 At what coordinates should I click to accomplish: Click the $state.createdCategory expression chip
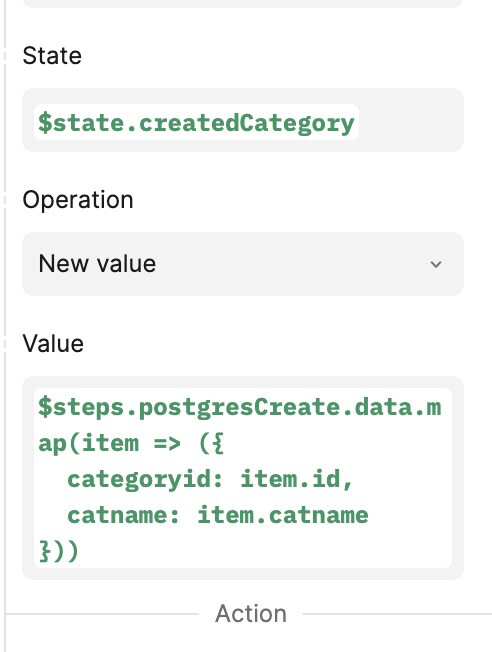[x=196, y=122]
